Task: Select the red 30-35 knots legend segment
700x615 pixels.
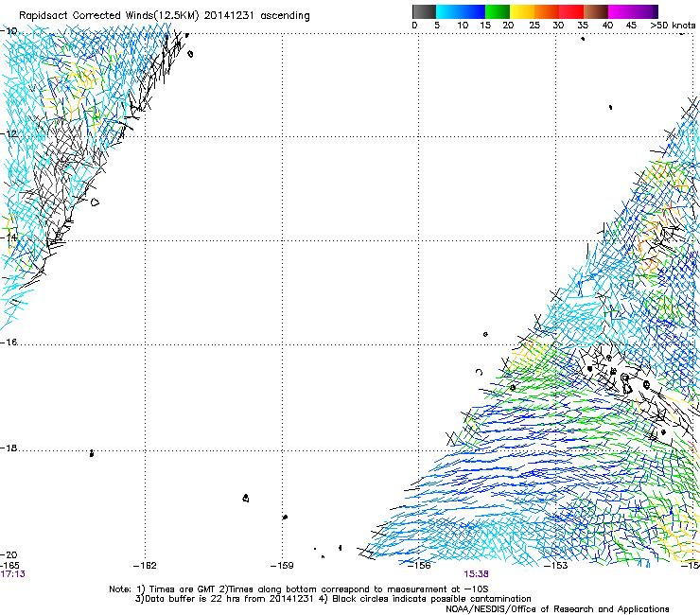Action: [x=571, y=11]
